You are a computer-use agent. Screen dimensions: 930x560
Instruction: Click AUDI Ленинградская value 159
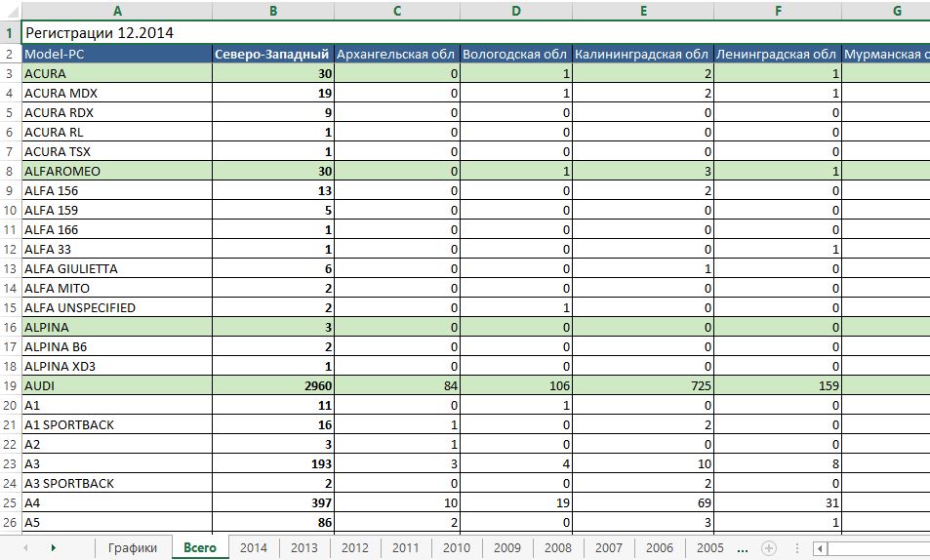pyautogui.click(x=778, y=385)
